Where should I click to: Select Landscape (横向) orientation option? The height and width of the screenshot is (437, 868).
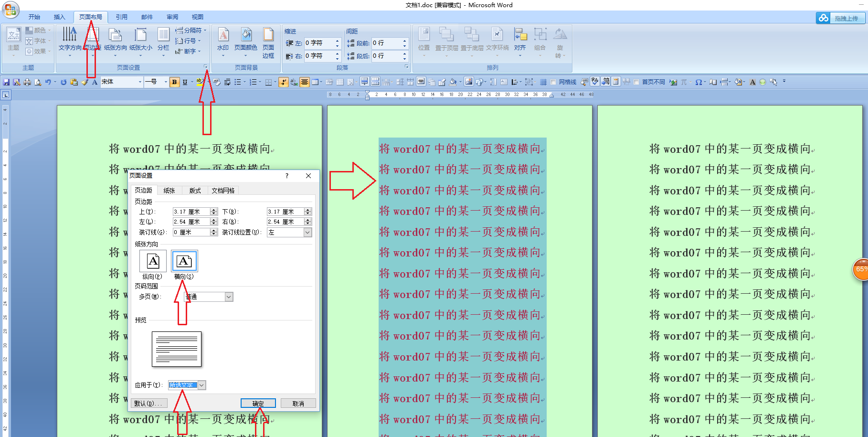[x=184, y=265]
